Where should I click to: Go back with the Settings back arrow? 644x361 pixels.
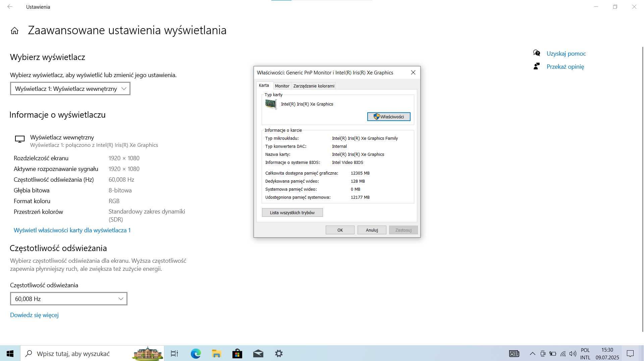[x=10, y=7]
